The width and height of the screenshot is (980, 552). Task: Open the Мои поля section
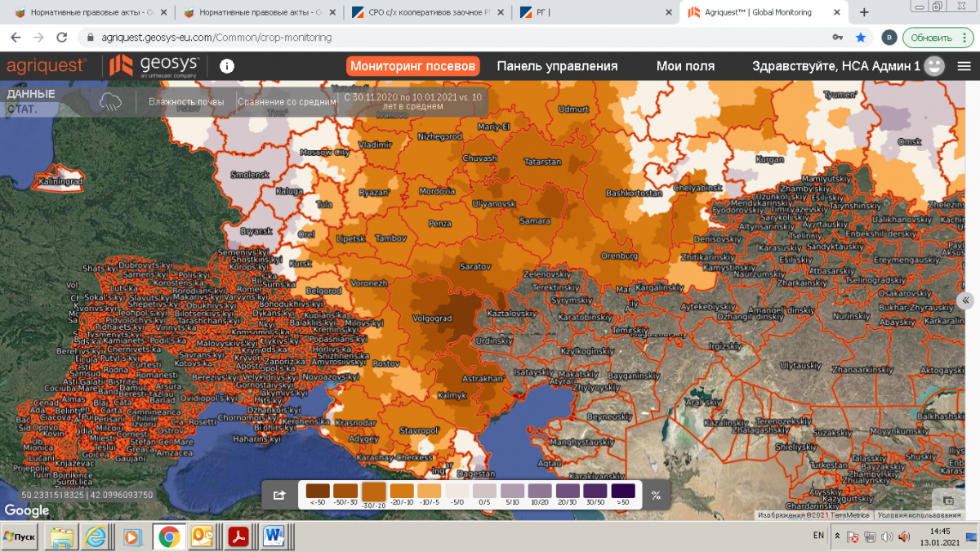(x=685, y=66)
